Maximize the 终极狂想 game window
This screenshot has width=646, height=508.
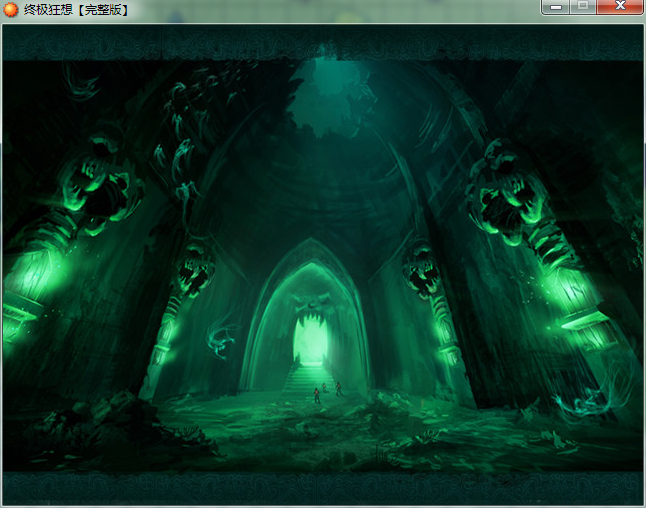point(583,7)
